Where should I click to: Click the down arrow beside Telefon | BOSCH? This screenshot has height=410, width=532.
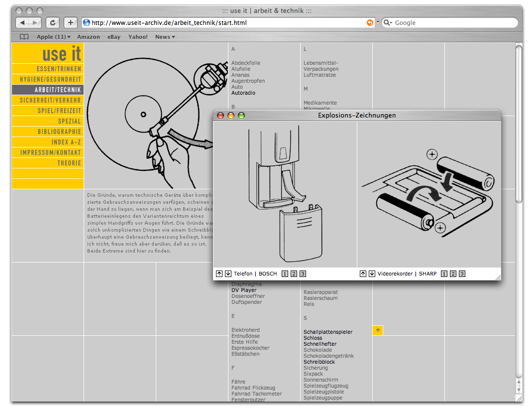click(x=228, y=274)
